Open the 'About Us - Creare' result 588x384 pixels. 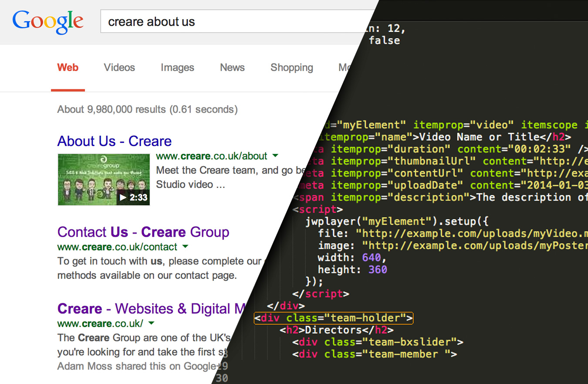115,141
